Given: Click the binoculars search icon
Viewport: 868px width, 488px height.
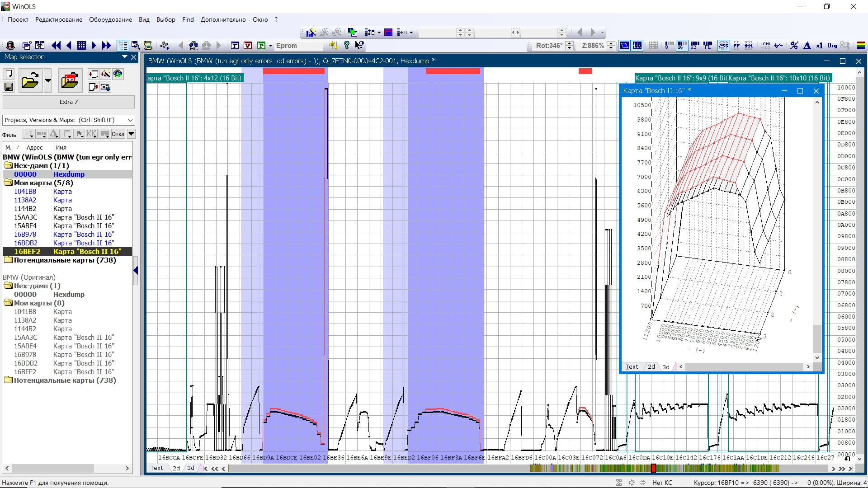Looking at the screenshot, I should tap(193, 45).
